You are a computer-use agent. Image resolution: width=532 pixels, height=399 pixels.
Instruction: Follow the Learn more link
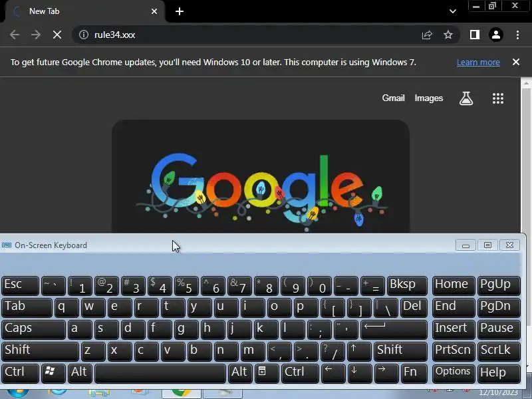[478, 63]
